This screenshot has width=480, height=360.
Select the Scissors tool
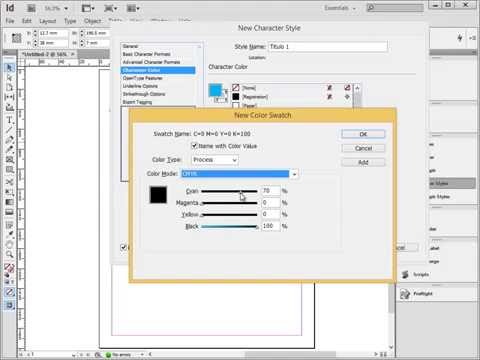coord(9,182)
